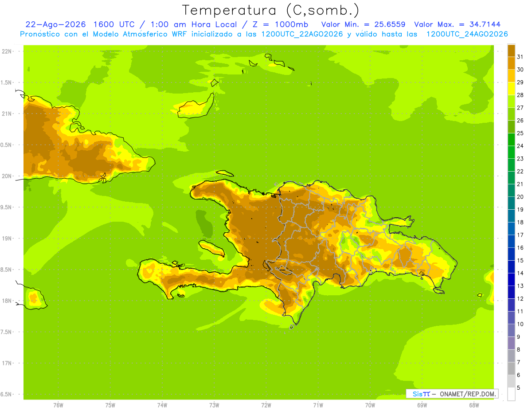The width and height of the screenshot is (532, 411).
Task: Pick the white swatch below 5
Action: click(511, 394)
